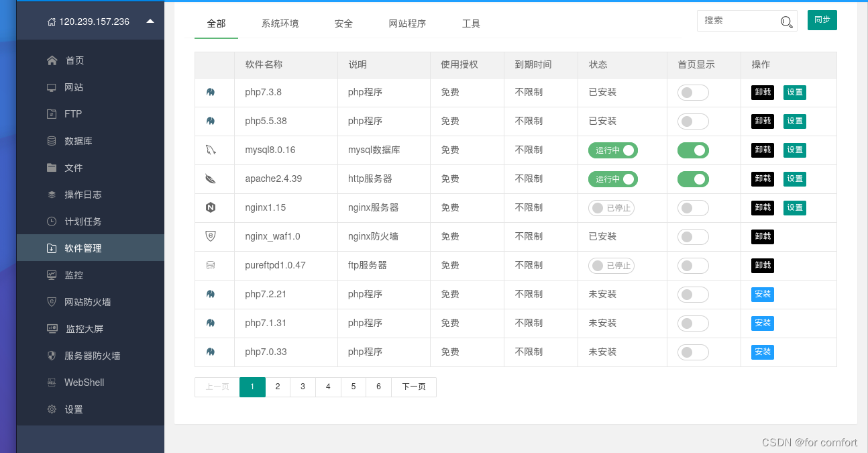Go to page 4
The width and height of the screenshot is (868, 453).
pos(328,387)
